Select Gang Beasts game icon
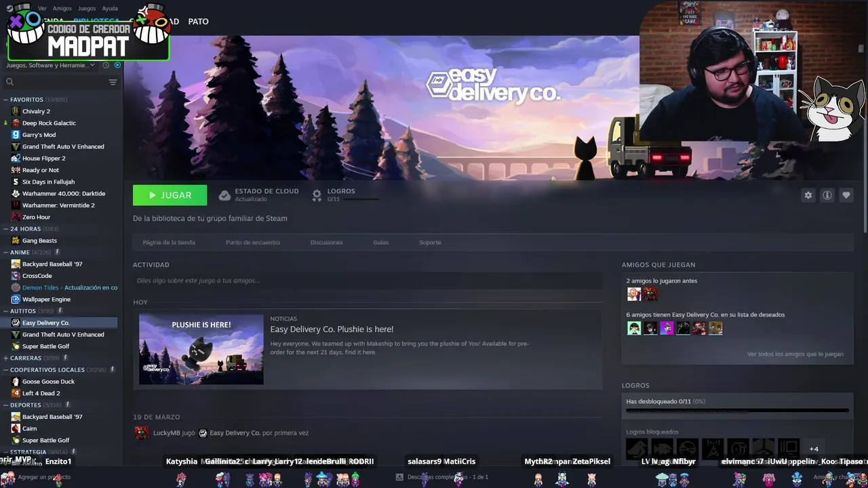868x488 pixels. pyautogui.click(x=16, y=241)
